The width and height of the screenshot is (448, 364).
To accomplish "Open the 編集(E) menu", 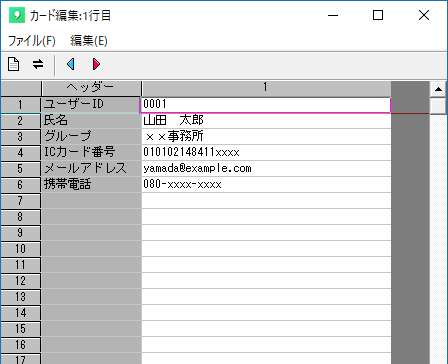I will [x=89, y=41].
